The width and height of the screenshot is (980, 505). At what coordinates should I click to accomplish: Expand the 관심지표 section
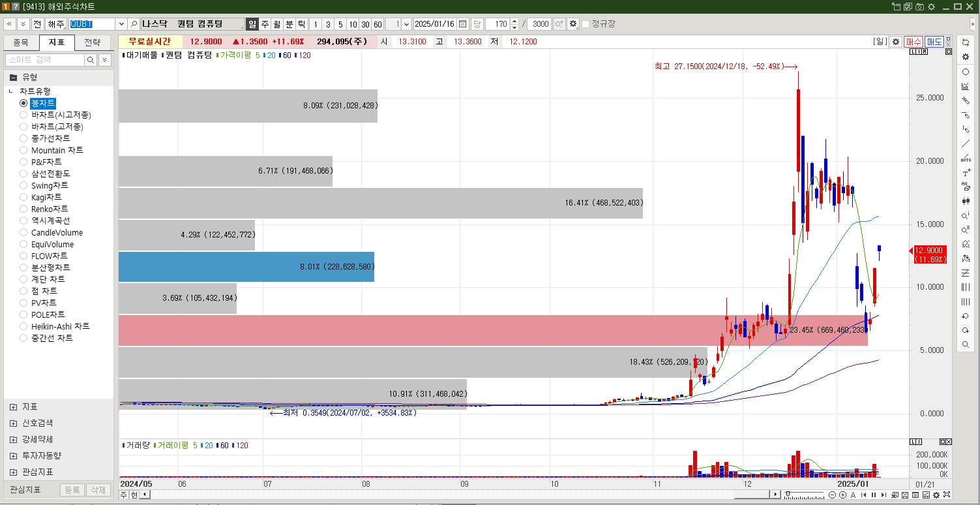click(x=14, y=472)
